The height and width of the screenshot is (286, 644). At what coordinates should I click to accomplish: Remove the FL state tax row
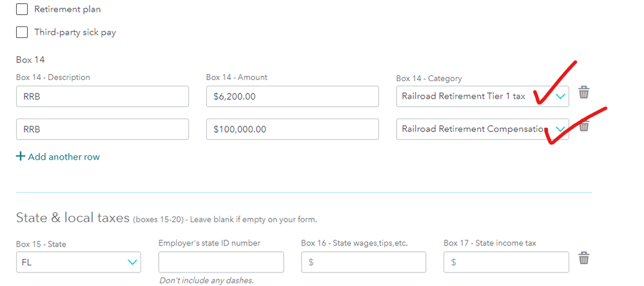583,258
